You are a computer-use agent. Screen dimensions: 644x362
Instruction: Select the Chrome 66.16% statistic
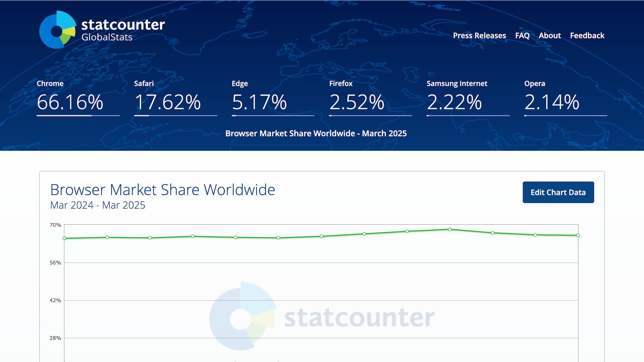click(x=70, y=102)
